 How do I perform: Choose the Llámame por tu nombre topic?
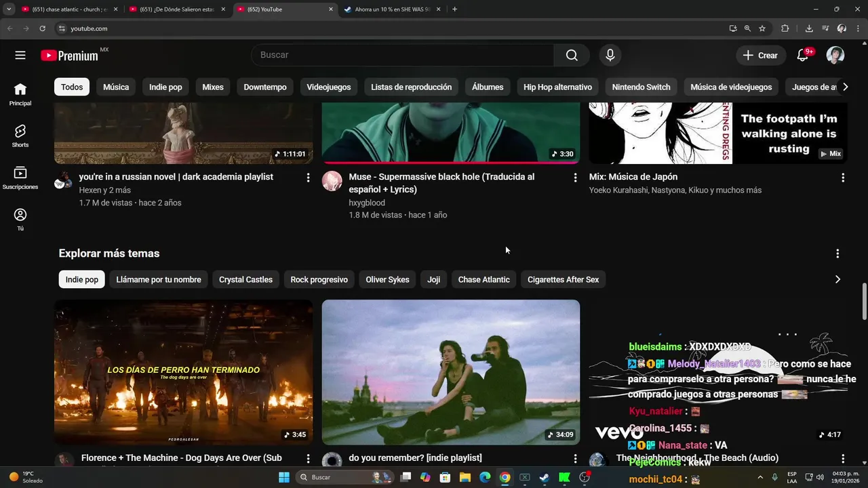(159, 279)
